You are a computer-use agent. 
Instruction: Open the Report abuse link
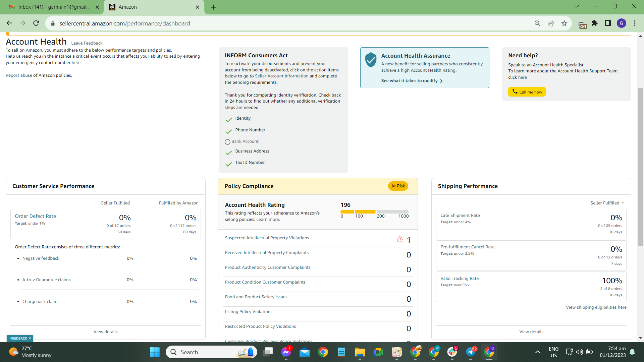(x=19, y=75)
